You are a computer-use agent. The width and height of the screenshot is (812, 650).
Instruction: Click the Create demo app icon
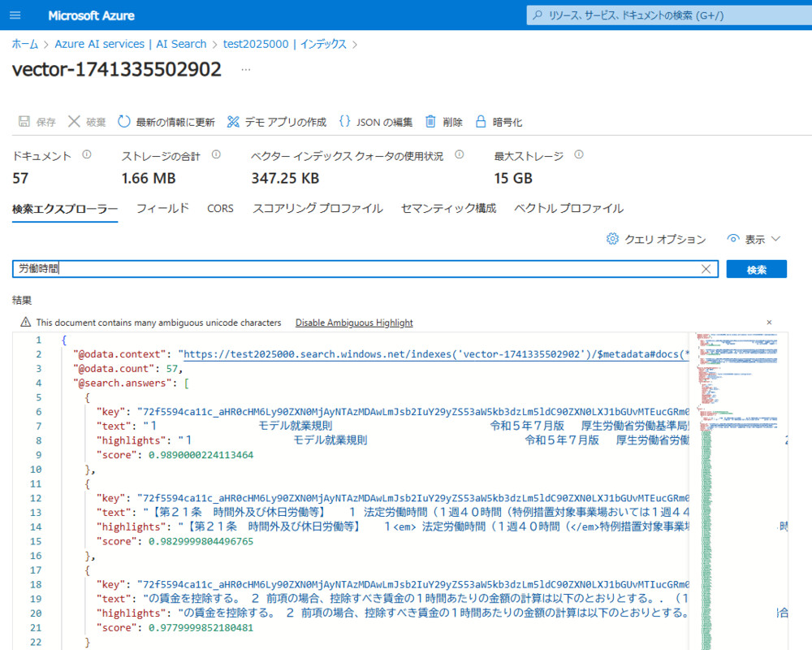(x=233, y=122)
